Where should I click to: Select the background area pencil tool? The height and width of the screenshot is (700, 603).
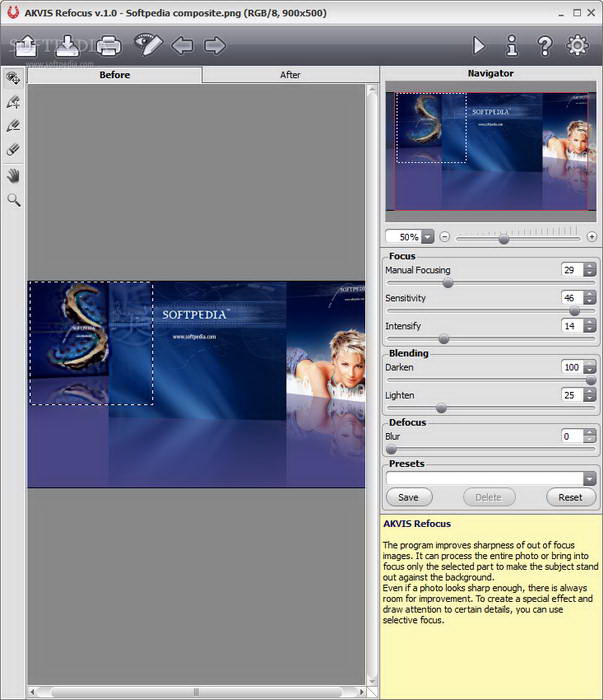click(x=13, y=126)
